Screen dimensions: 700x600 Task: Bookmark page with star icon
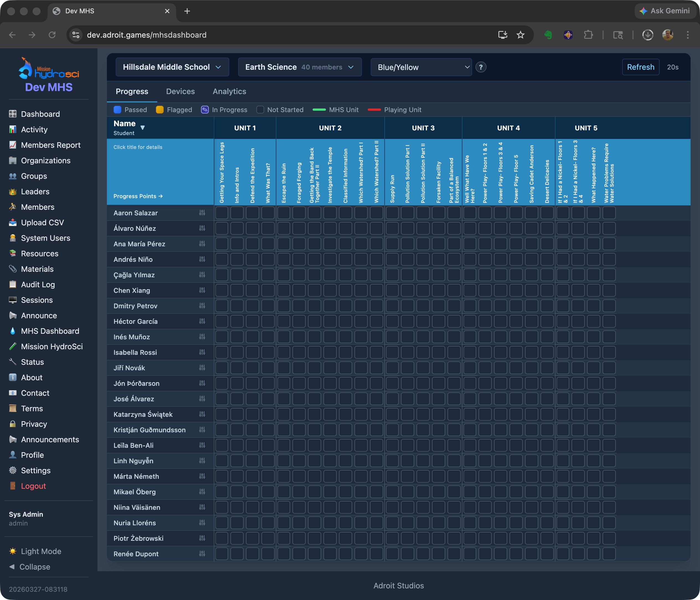[520, 35]
